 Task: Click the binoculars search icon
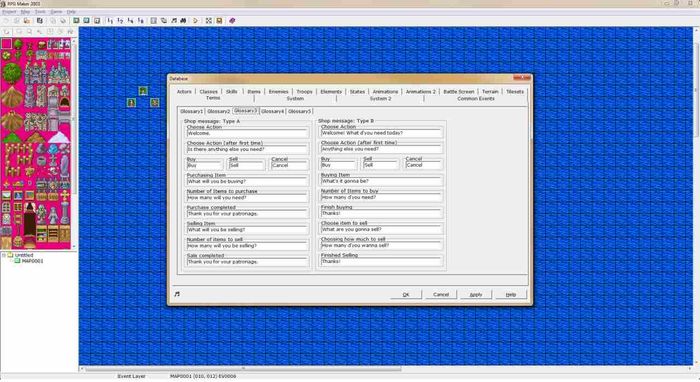[x=183, y=21]
